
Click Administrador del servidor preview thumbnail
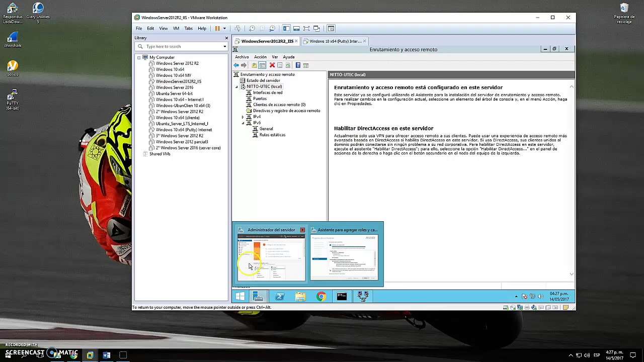(271, 257)
